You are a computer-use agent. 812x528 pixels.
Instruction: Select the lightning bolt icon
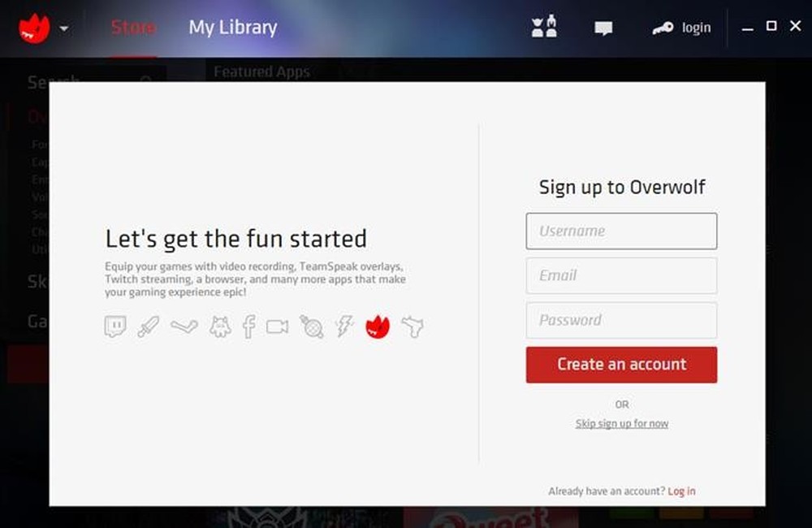pos(343,325)
